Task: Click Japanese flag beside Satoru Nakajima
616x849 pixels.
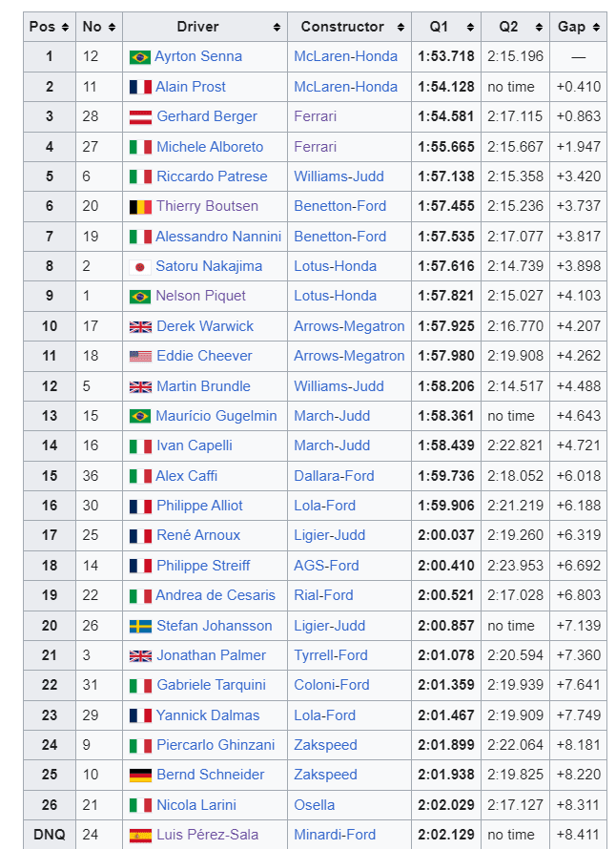Action: click(x=140, y=267)
